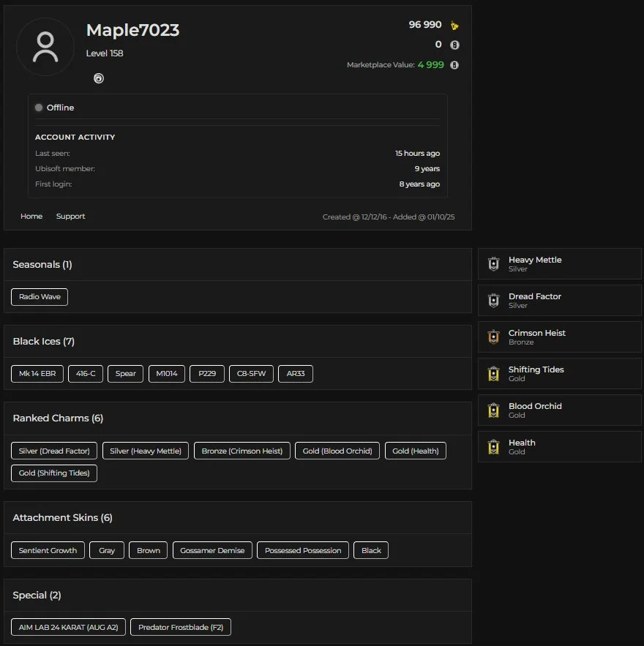This screenshot has width=644, height=646.
Task: Click the Shifting Tides gold rank badge icon
Action: (x=493, y=373)
